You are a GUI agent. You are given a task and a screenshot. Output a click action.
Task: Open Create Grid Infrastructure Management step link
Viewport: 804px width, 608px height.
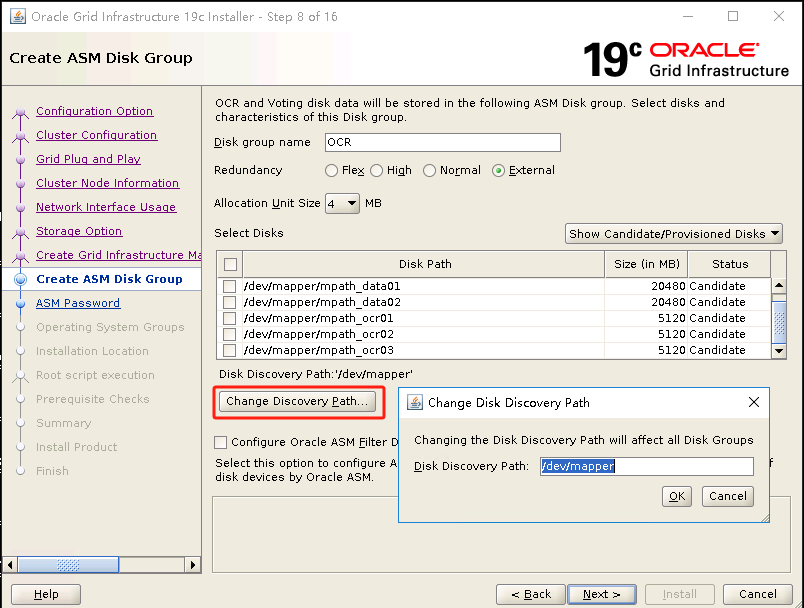(x=118, y=255)
